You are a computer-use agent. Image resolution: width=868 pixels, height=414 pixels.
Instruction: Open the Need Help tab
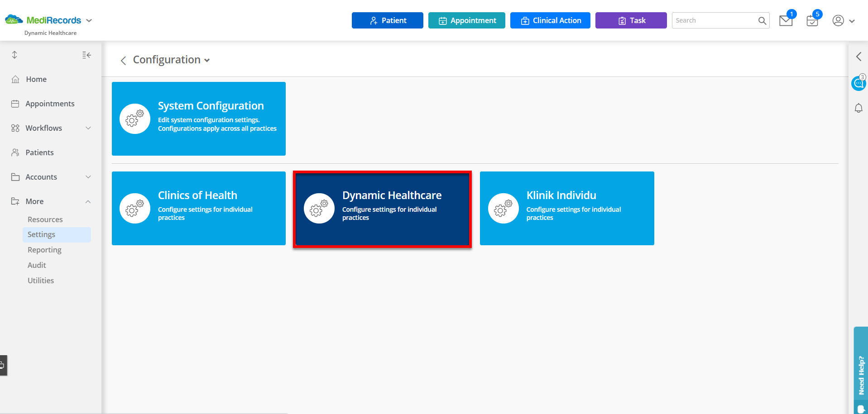tap(861, 370)
